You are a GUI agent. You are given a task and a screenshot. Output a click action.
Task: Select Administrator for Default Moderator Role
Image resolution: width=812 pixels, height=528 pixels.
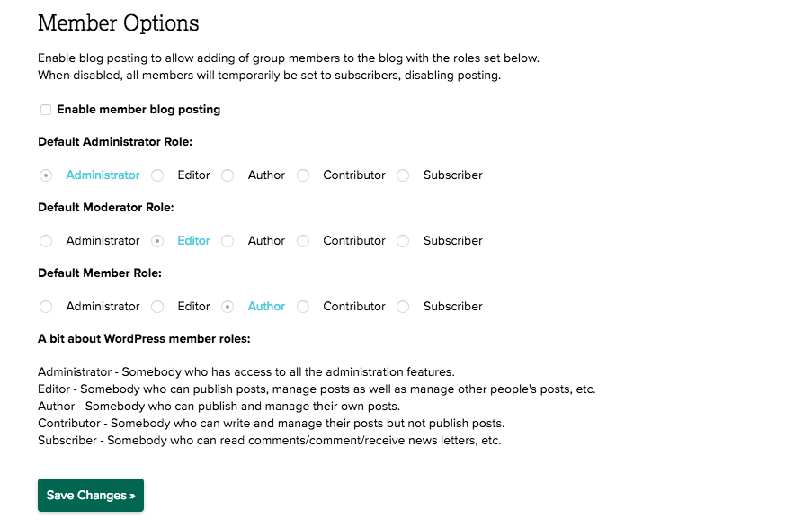pyautogui.click(x=46, y=241)
